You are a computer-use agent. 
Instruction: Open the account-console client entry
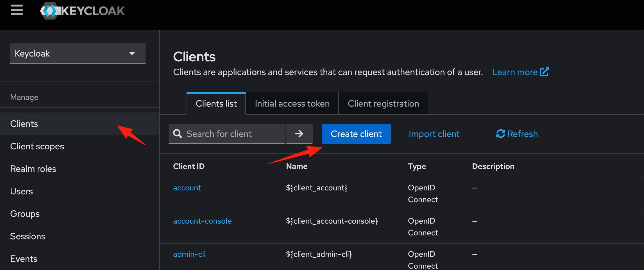[x=202, y=221]
